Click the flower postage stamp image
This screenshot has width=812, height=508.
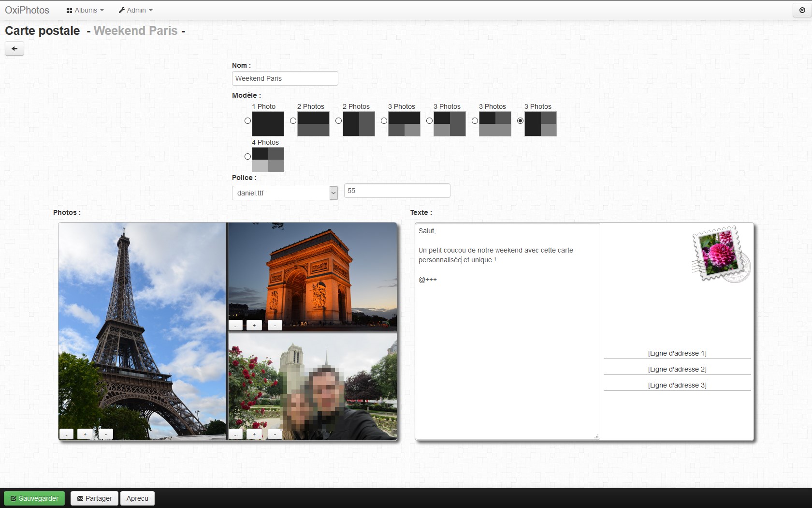pyautogui.click(x=721, y=254)
